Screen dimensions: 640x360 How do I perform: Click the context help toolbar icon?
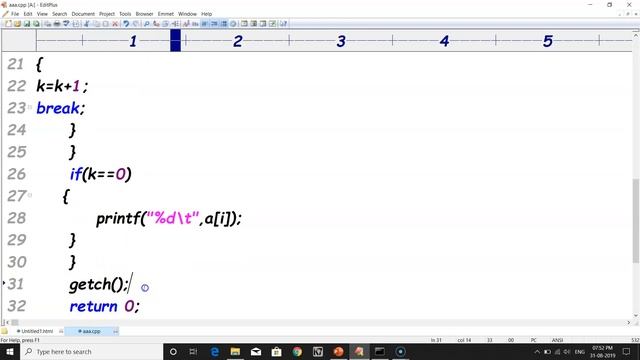tap(283, 24)
